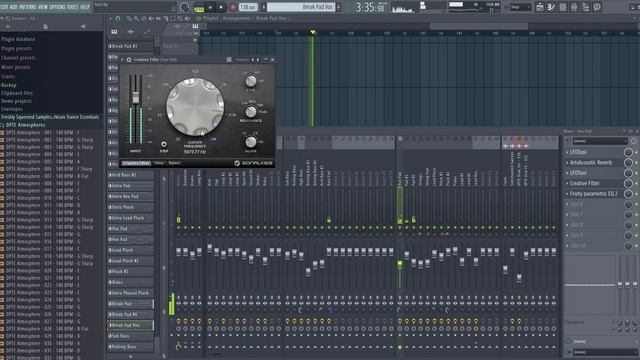Select the playlist Zoom tool
Viewport: 640px width, 360px height.
180,18
